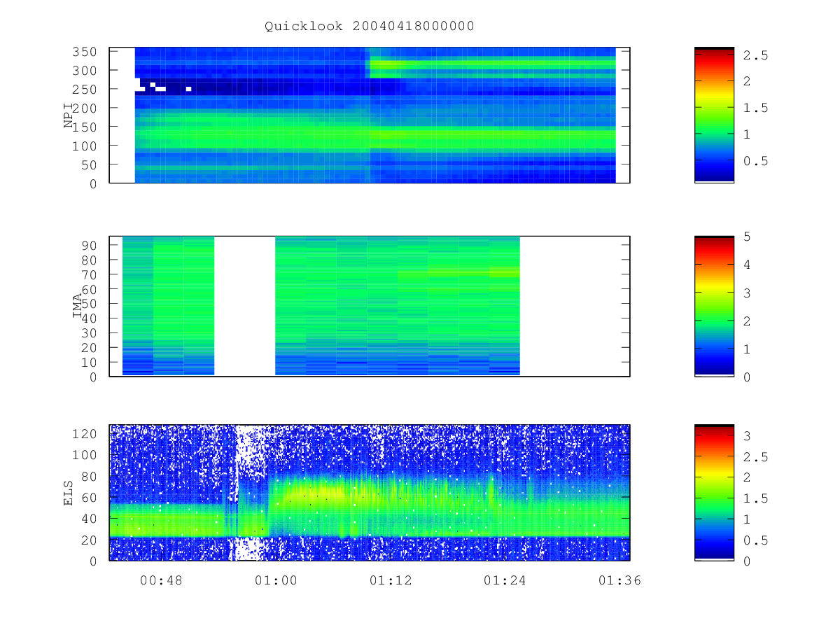Click the IMA spectrogram panel
Screen dimensions: 840x630
pos(370,306)
